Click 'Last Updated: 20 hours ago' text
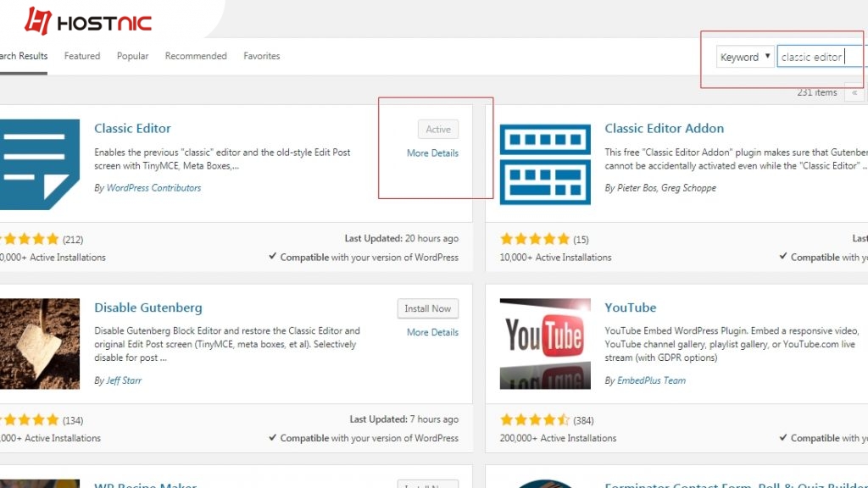Image resolution: width=868 pixels, height=488 pixels. pos(401,238)
